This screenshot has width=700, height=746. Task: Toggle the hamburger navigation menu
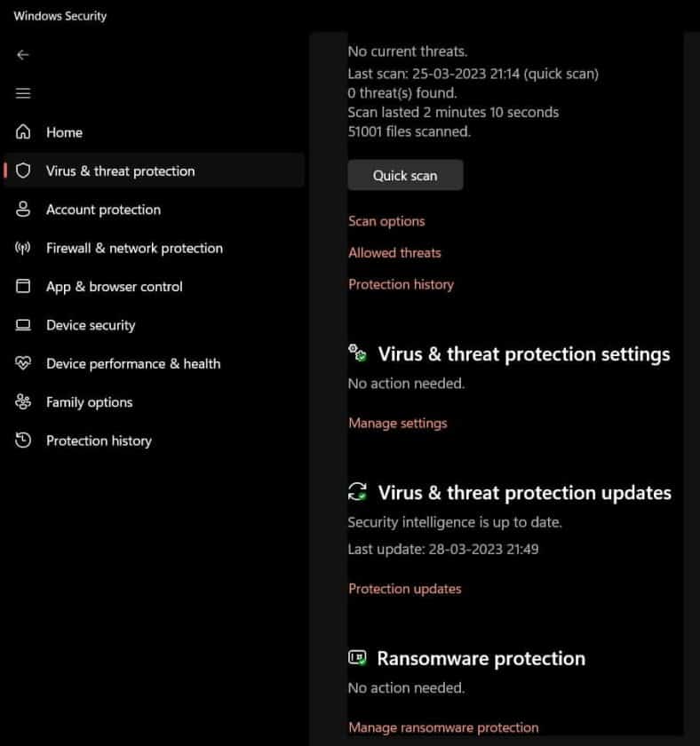pos(23,93)
